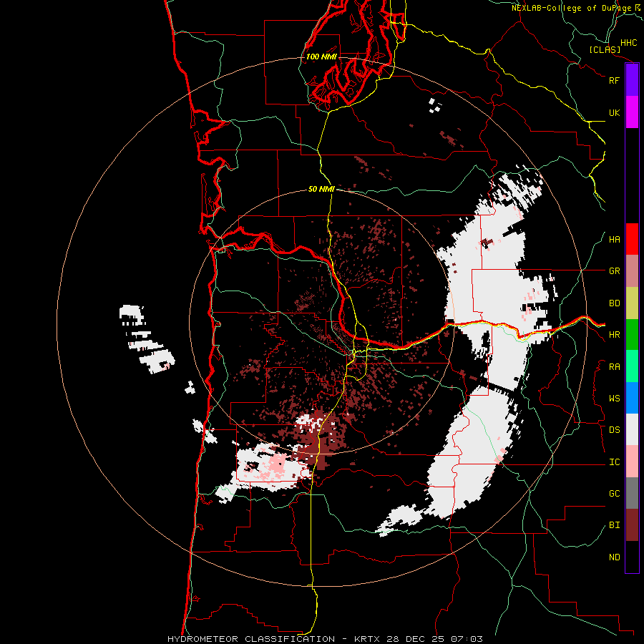
Task: Click the [CLAS] legend header text
Action: [x=605, y=49]
